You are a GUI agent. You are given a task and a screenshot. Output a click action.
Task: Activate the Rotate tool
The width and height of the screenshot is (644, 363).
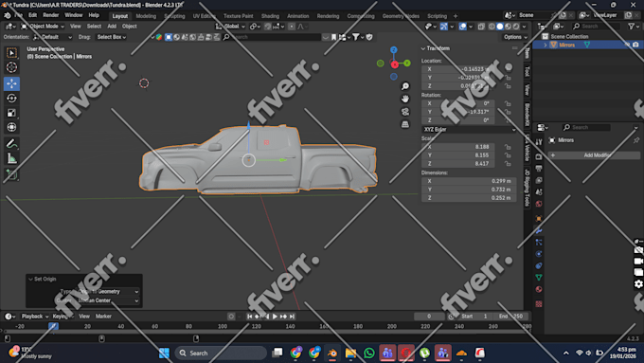pos(11,99)
